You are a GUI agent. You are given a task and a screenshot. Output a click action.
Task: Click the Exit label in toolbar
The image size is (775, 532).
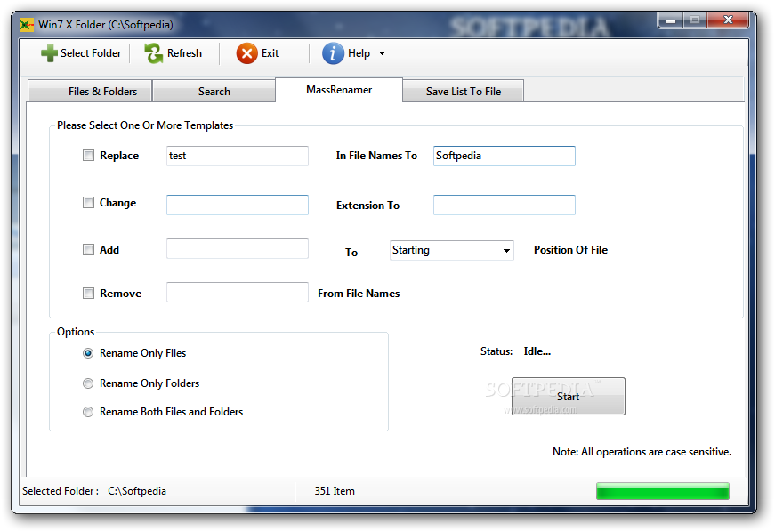click(270, 53)
